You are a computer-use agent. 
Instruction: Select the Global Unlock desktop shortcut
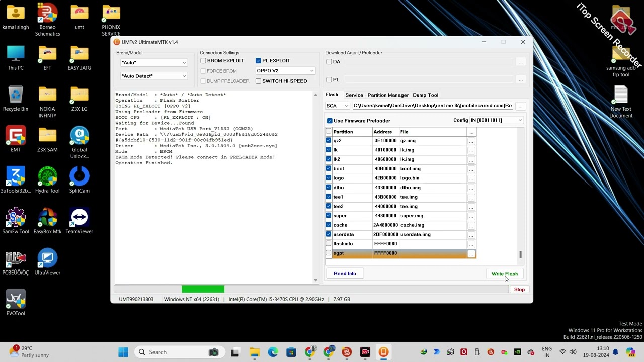point(79,143)
